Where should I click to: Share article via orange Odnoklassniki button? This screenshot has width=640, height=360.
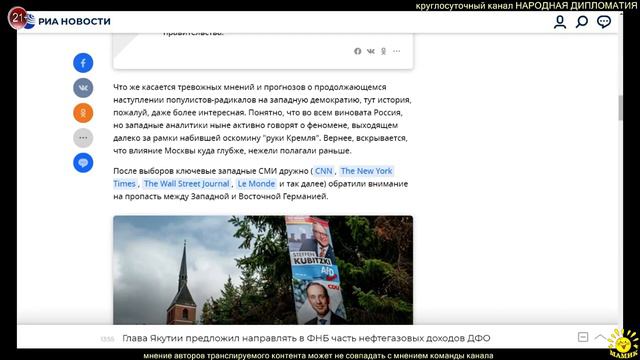(83, 113)
